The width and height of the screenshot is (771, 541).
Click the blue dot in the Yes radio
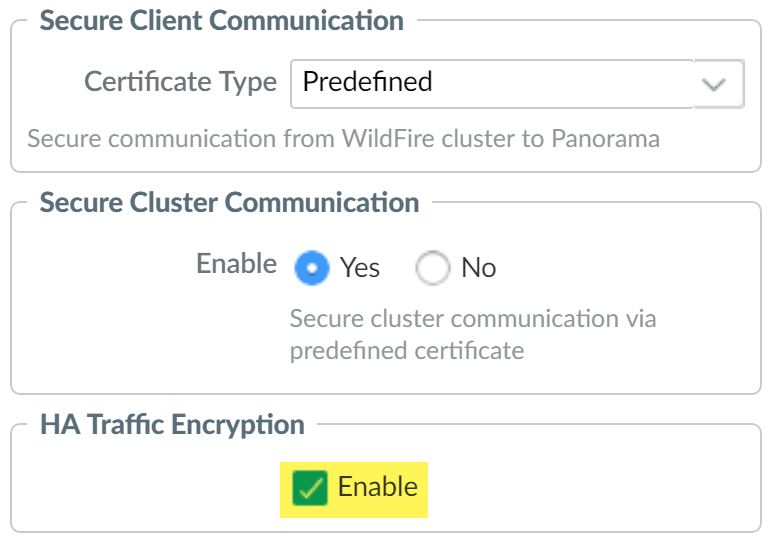click(315, 269)
